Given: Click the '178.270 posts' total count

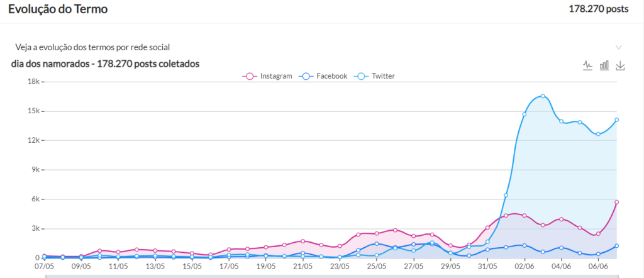Looking at the screenshot, I should (598, 9).
